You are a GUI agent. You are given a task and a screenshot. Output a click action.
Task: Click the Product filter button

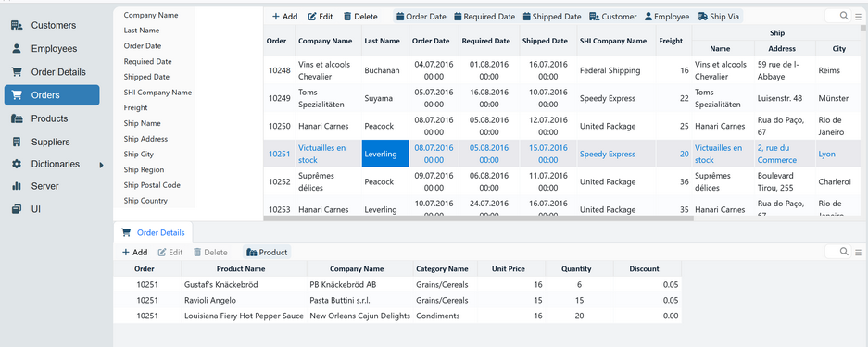point(267,252)
